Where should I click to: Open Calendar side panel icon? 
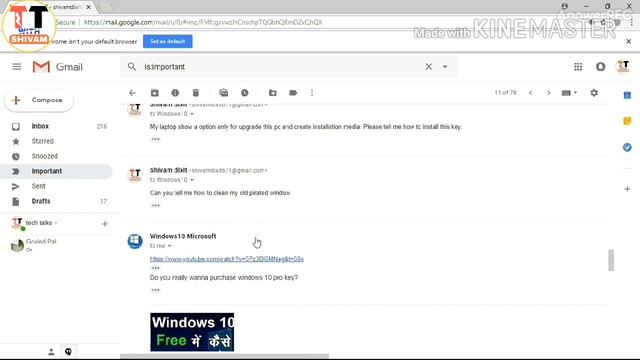point(627,96)
